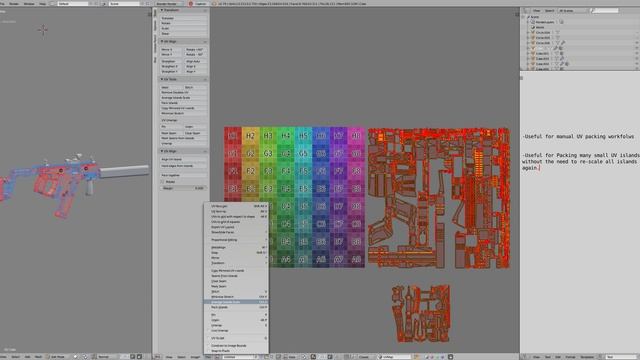Click Pack Islands button in tool panel
Viewport: 640px width, 360px height.
point(183,103)
